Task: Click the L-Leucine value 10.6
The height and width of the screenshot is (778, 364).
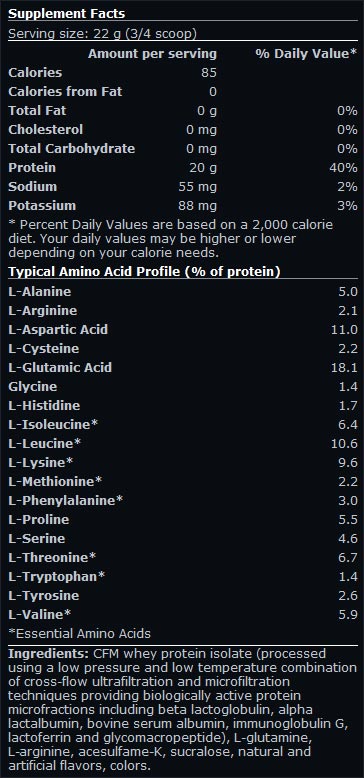Action: click(344, 444)
